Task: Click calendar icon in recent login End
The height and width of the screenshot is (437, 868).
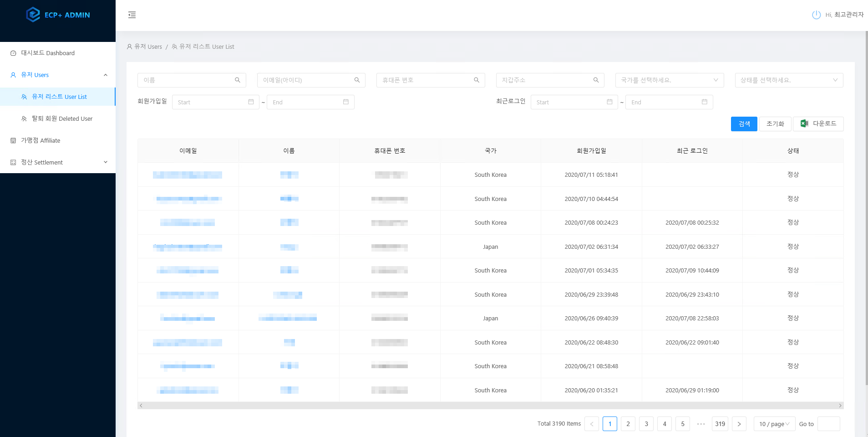Action: coord(704,102)
